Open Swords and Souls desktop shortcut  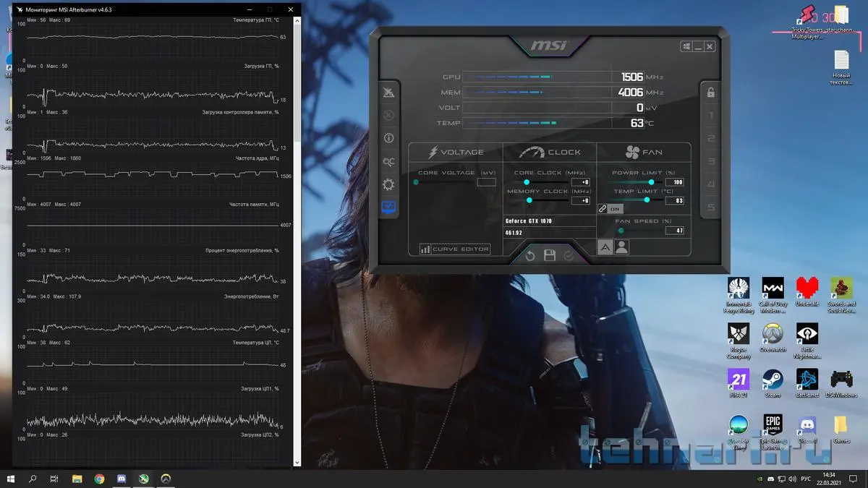pos(841,295)
